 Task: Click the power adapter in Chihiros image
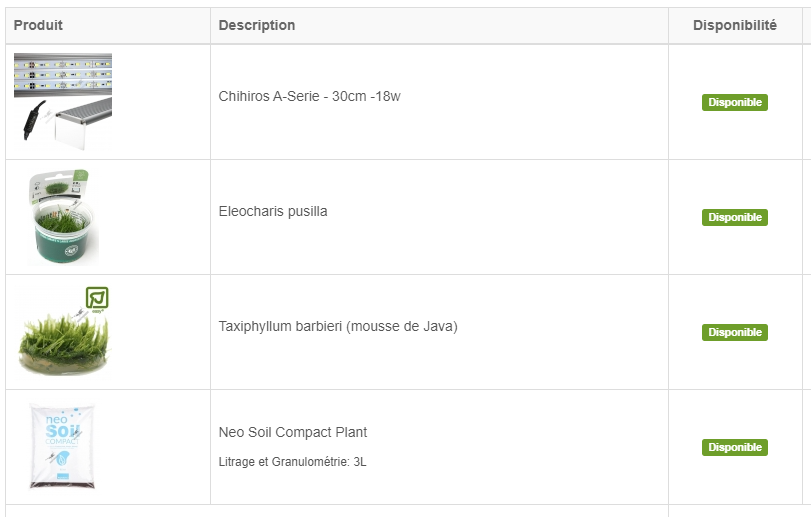(33, 120)
